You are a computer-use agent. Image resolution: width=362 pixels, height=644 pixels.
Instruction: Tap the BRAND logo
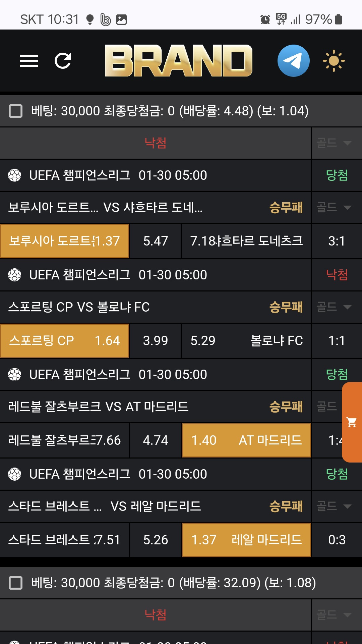pos(178,61)
